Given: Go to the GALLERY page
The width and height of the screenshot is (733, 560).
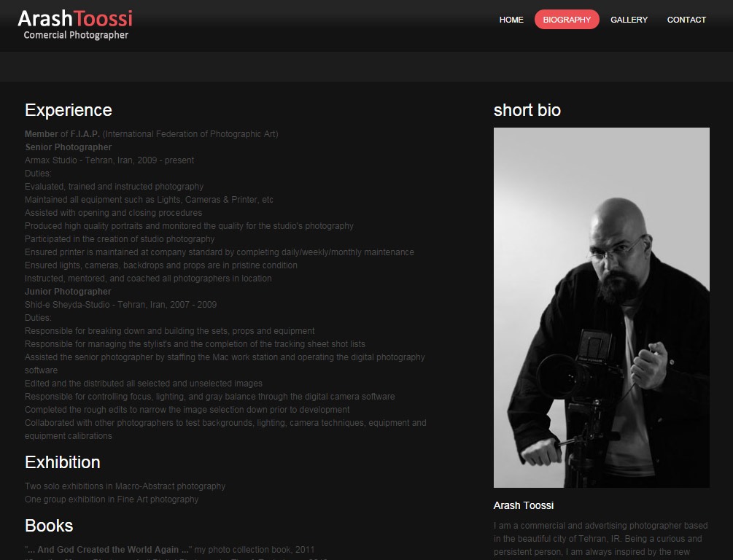Looking at the screenshot, I should coord(629,20).
